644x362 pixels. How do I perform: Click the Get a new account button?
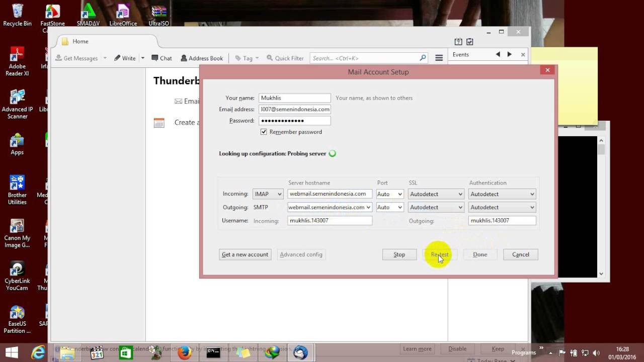[245, 254]
